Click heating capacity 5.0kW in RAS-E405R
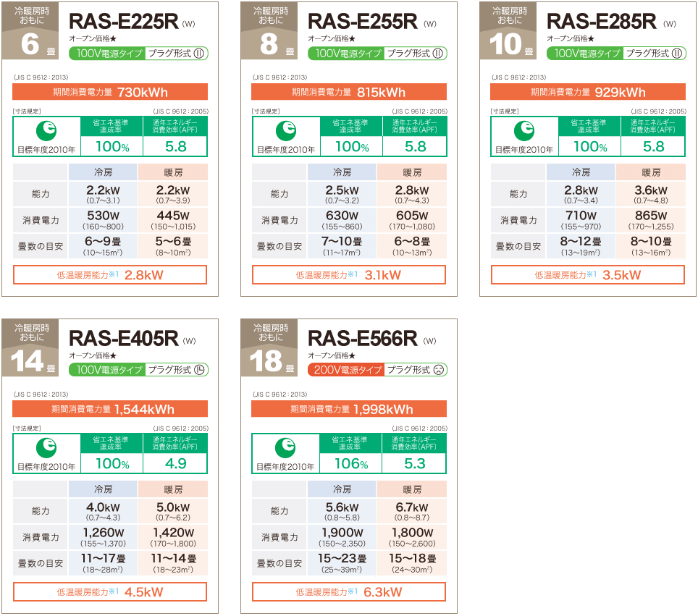Image resolution: width=698 pixels, height=616 pixels. point(173,507)
